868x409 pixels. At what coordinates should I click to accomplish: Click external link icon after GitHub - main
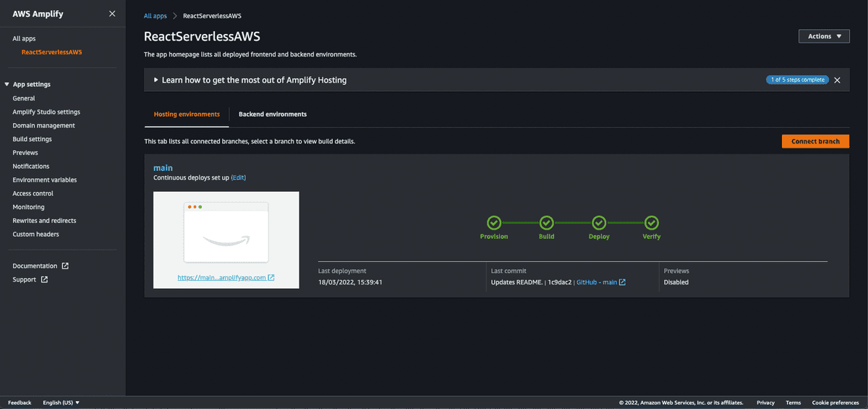point(622,282)
